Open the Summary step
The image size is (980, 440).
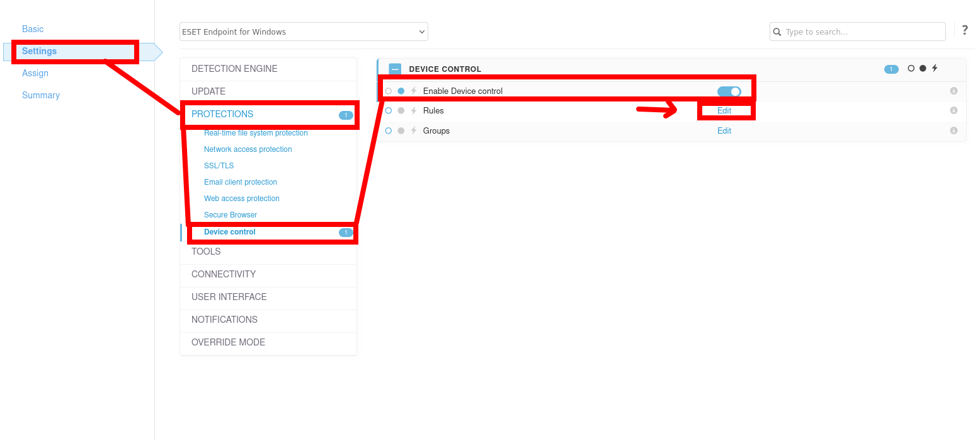click(41, 95)
